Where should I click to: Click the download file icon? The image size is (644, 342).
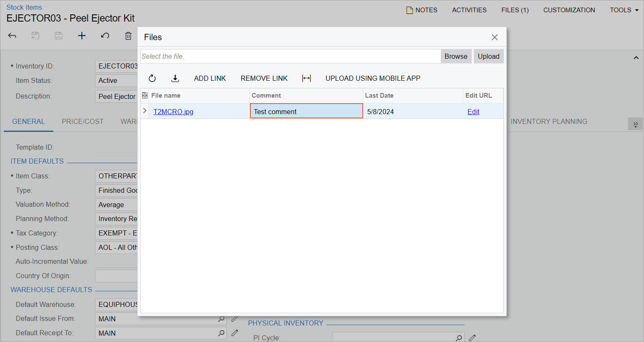click(175, 78)
